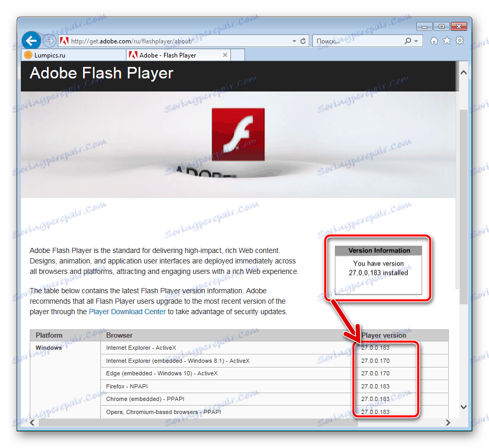Select the Adobe - Flash Player tab
The height and width of the screenshot is (448, 489).
click(172, 54)
